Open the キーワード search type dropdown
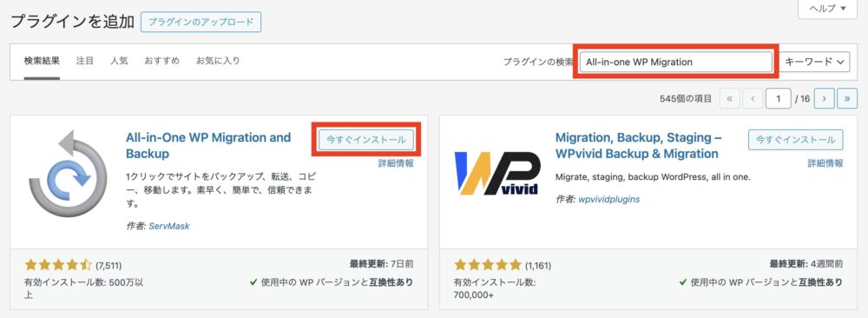Screen dimensions: 868x318 (x=815, y=62)
